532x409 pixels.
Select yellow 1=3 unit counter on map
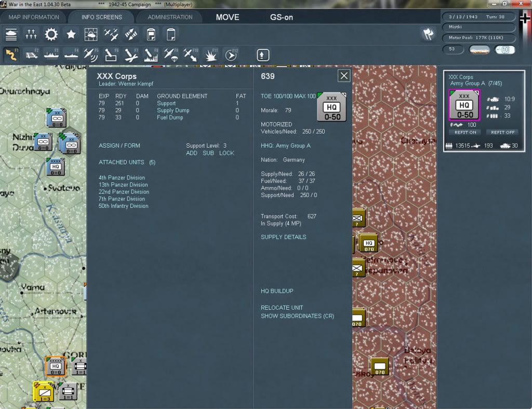[x=44, y=392]
